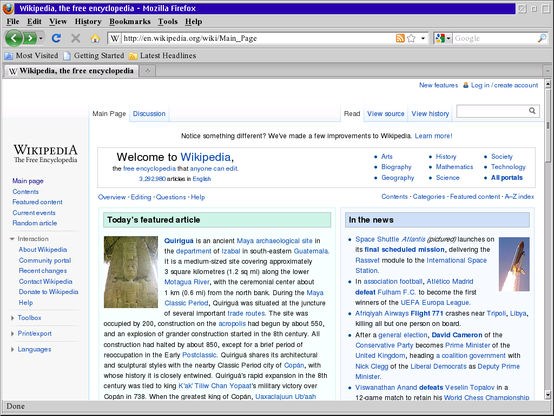Image resolution: width=554 pixels, height=416 pixels.
Task: Bookmark this page with the star icon
Action: tap(411, 38)
